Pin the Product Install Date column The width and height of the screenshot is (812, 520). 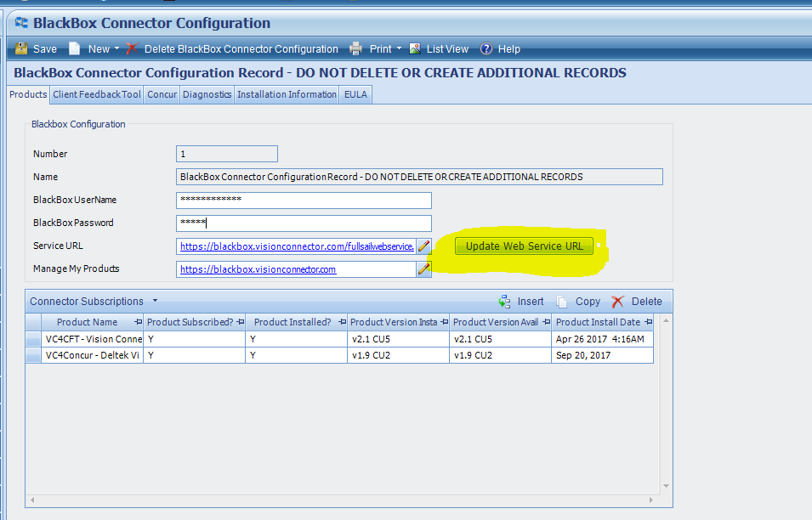pyautogui.click(x=649, y=322)
